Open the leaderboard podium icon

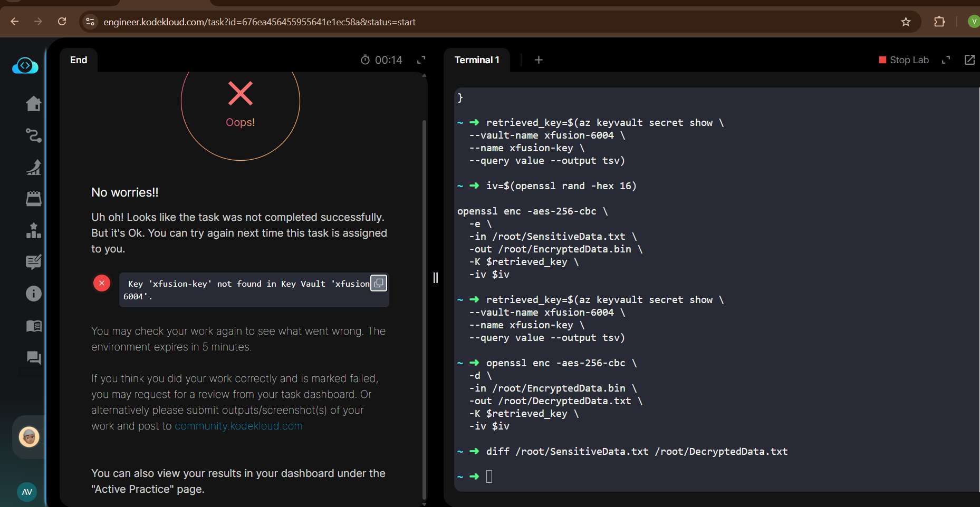pos(34,230)
